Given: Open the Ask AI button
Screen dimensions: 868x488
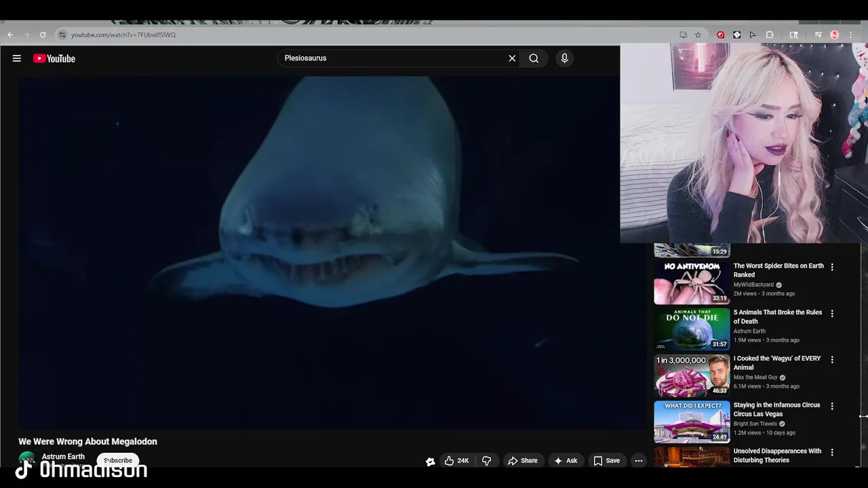Looking at the screenshot, I should 566,461.
